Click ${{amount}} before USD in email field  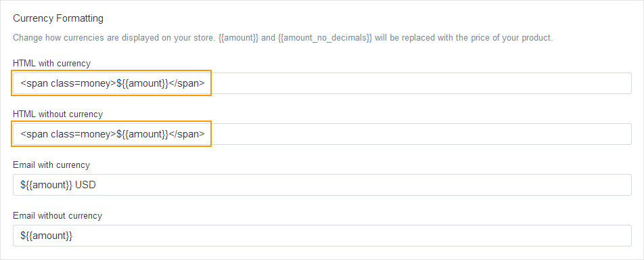click(47, 185)
